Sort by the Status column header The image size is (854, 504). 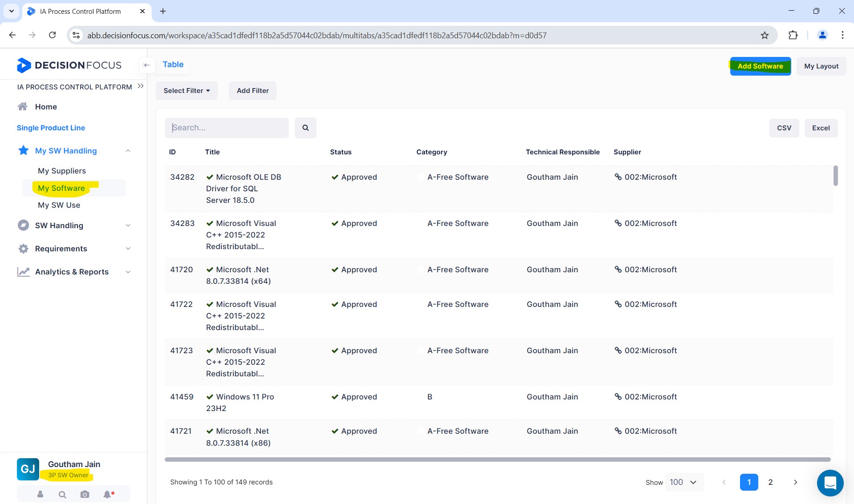point(341,152)
